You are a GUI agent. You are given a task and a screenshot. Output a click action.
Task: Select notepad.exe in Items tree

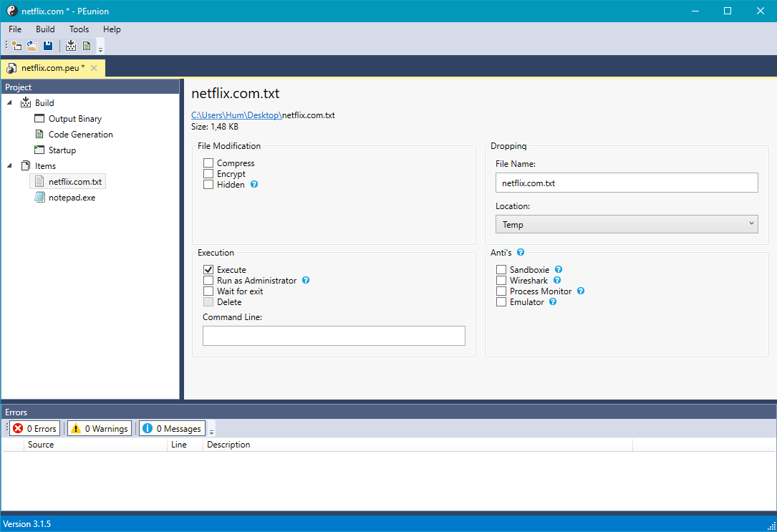(x=72, y=197)
